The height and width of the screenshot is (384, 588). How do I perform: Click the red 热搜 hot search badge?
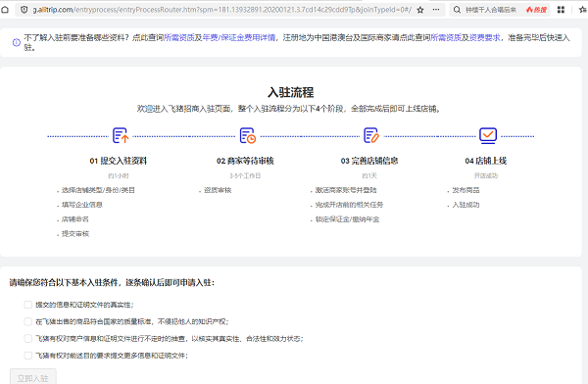click(x=536, y=10)
